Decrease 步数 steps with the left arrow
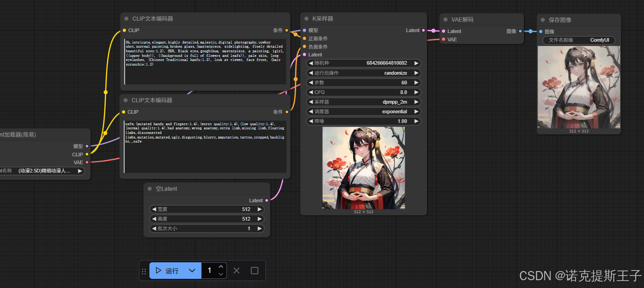This screenshot has height=288, width=644. [310, 83]
